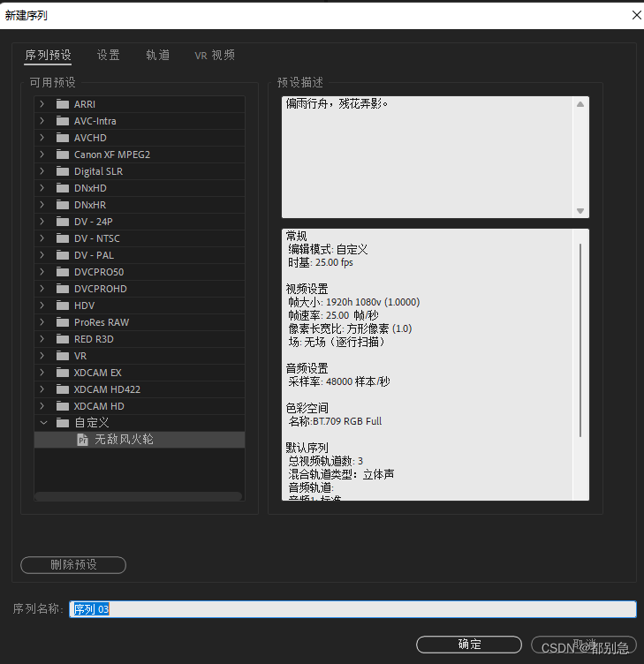Click the text 像素长宽比: 方形像素

point(350,328)
